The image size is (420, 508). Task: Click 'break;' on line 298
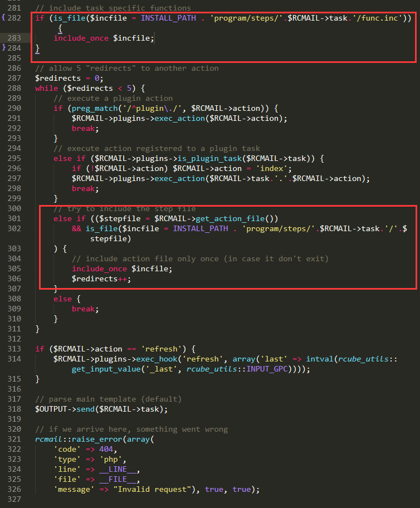[x=85, y=189]
